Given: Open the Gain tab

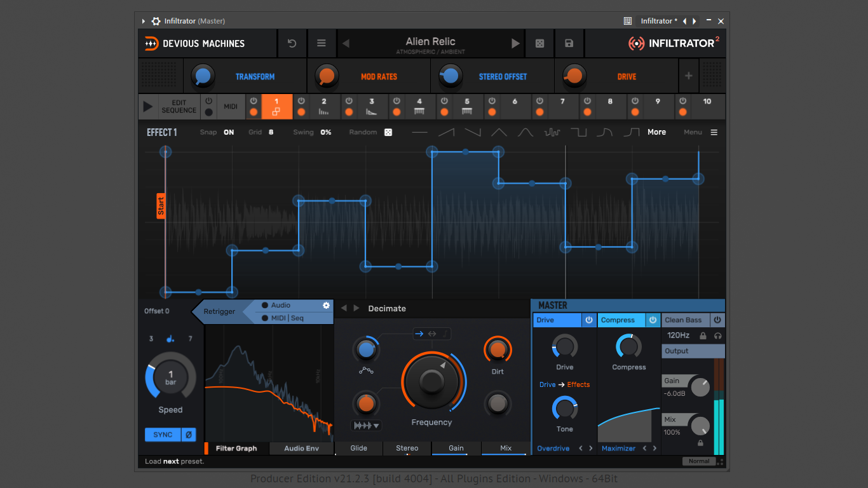Looking at the screenshot, I should click(x=456, y=449).
